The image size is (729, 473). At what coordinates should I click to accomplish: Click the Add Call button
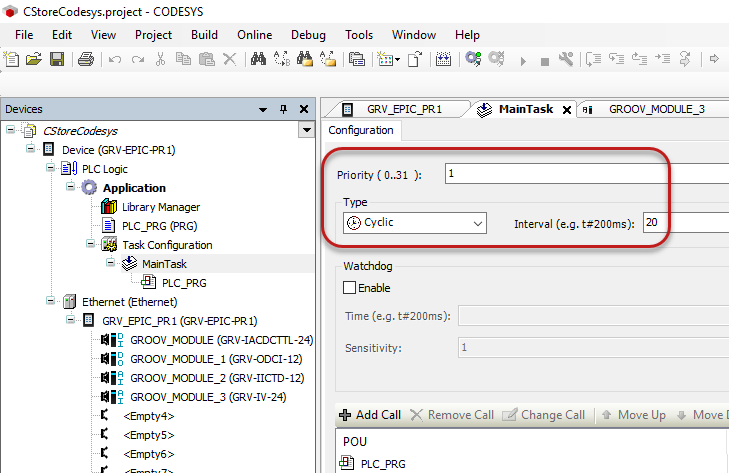tap(370, 415)
